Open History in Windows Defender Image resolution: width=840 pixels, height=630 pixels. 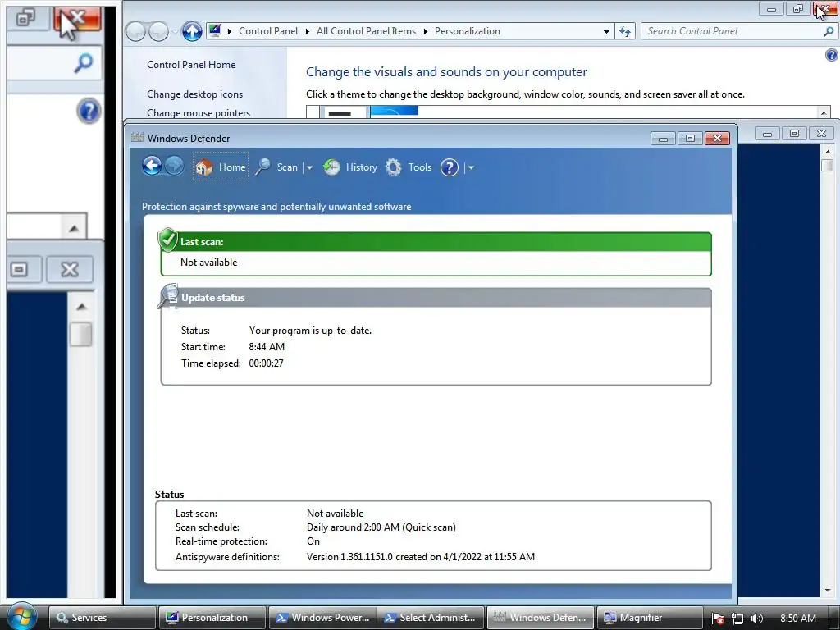pos(350,167)
